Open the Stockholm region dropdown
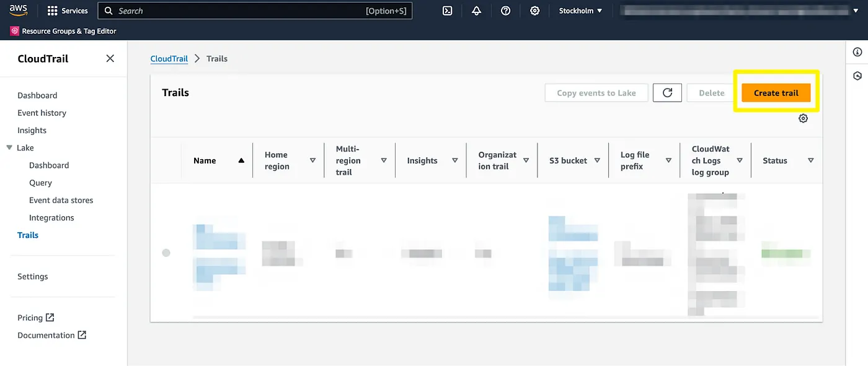This screenshot has width=868, height=366. pyautogui.click(x=580, y=11)
